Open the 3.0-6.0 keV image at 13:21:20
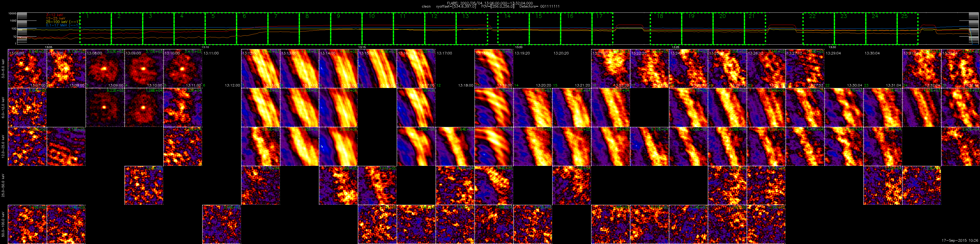Viewport: 980px width, 244px height. tap(610, 69)
